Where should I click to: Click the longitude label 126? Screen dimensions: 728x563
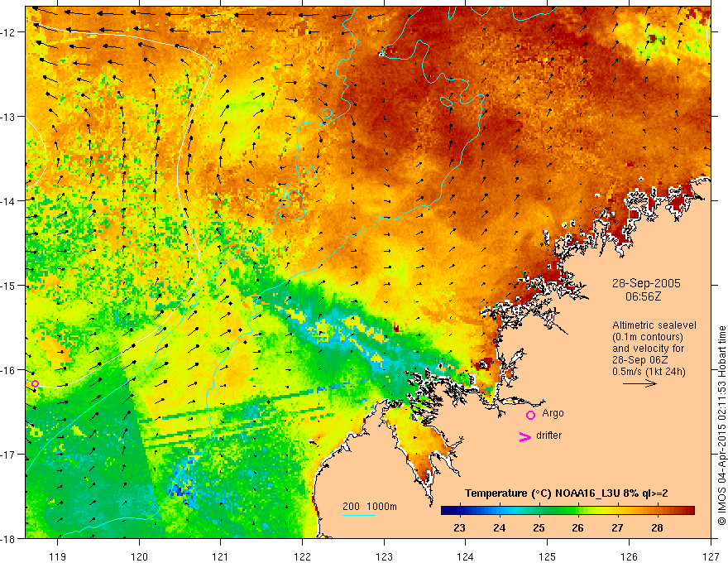coord(629,556)
